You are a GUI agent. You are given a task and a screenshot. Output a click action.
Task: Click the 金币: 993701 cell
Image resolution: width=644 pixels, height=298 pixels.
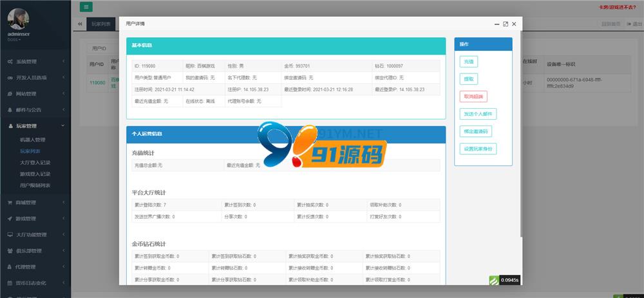coord(327,66)
